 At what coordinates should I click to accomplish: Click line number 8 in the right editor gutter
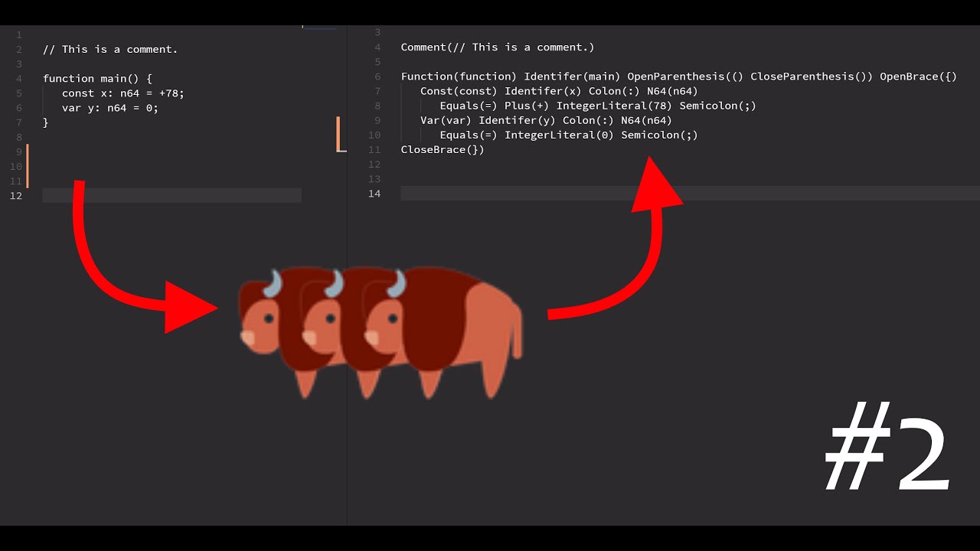377,106
